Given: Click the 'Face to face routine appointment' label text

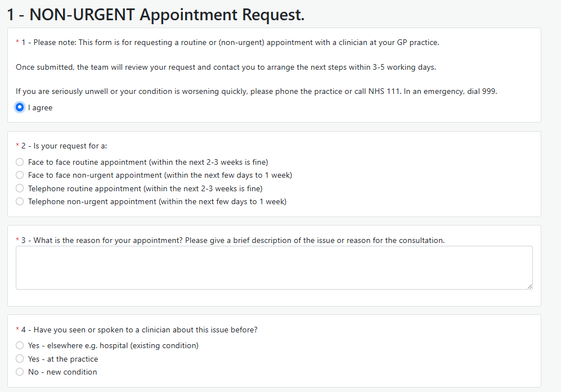Looking at the screenshot, I should pyautogui.click(x=148, y=162).
